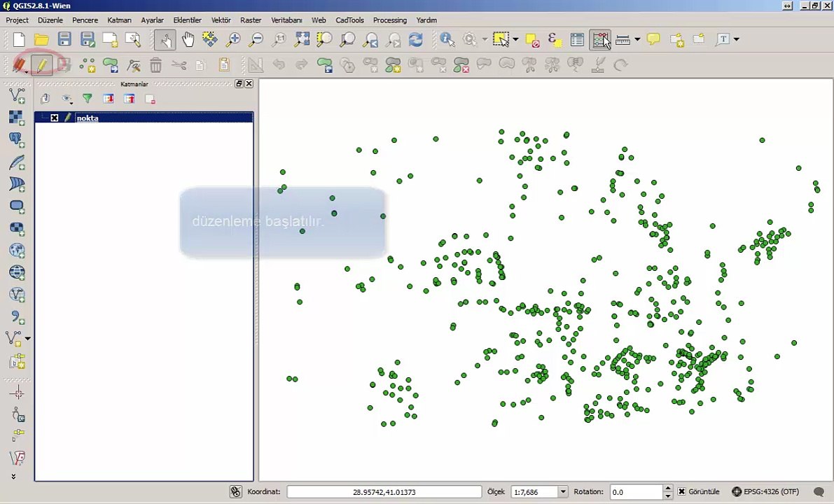Viewport: 834px width, 504px height.
Task: Open text annotation dropdown arrow
Action: (x=737, y=39)
